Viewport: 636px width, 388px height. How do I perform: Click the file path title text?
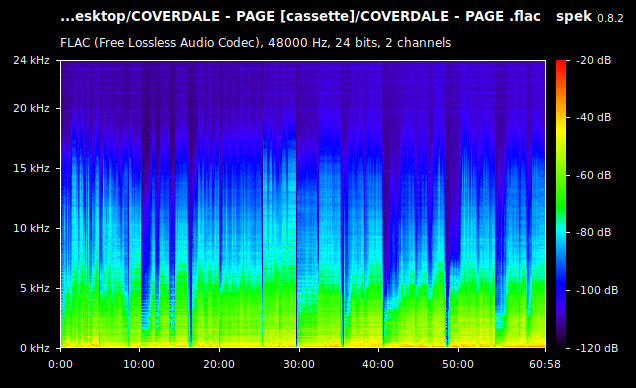(x=300, y=17)
